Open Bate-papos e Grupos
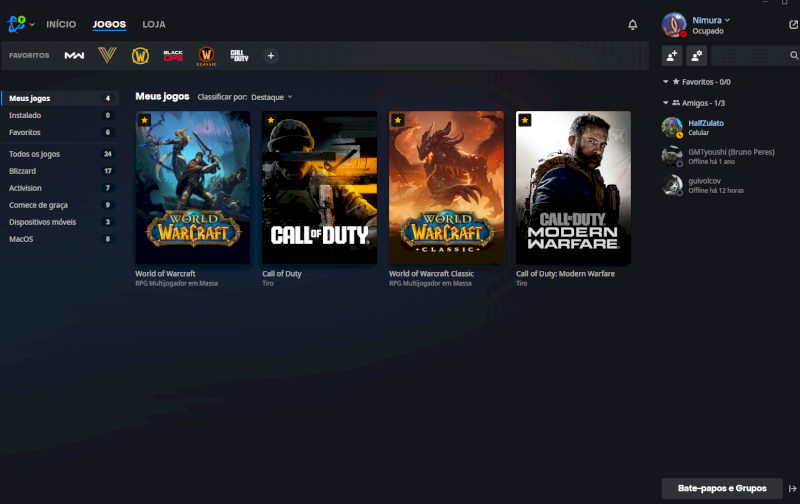Image resolution: width=800 pixels, height=504 pixels. tap(722, 488)
